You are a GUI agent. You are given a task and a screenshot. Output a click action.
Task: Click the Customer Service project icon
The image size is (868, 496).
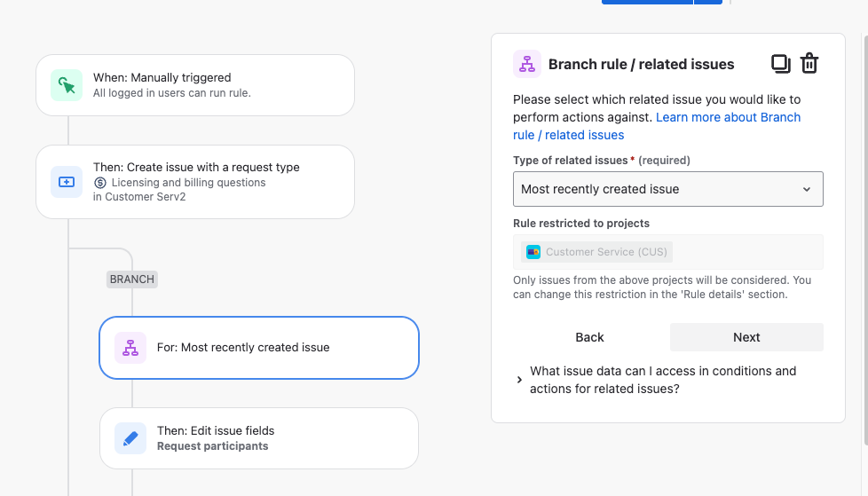point(533,252)
